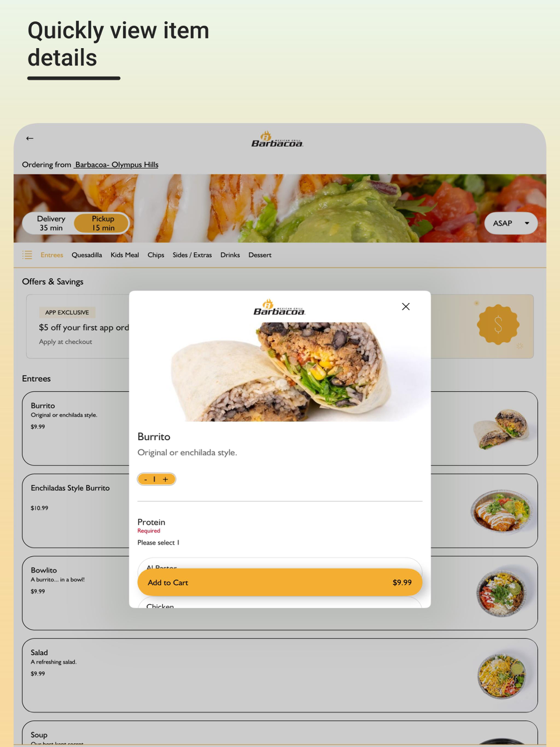Open the menu category list icon
Screen dimensions: 560x747
point(27,255)
